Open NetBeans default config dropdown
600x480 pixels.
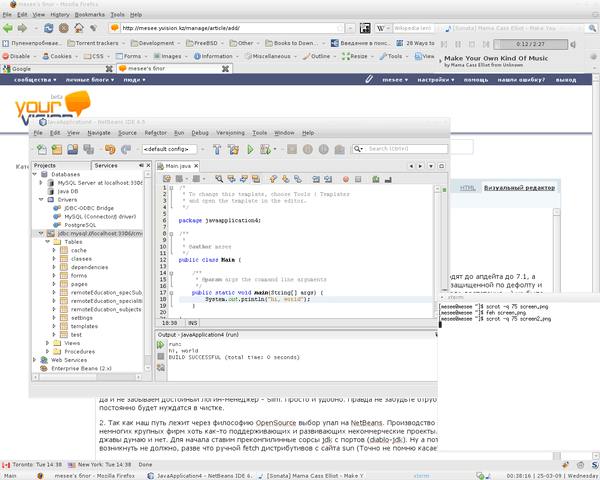pyautogui.click(x=202, y=149)
